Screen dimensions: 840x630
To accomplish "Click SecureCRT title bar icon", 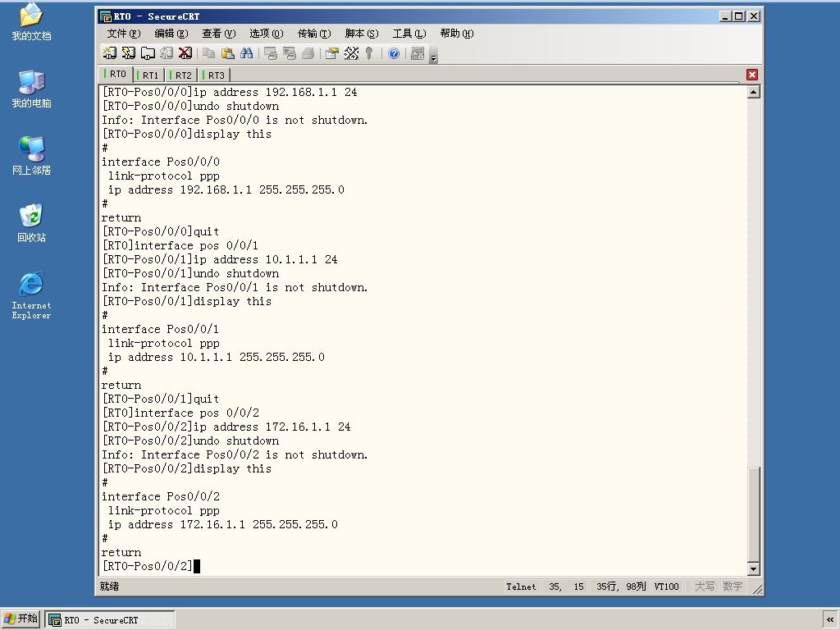I will pyautogui.click(x=106, y=16).
